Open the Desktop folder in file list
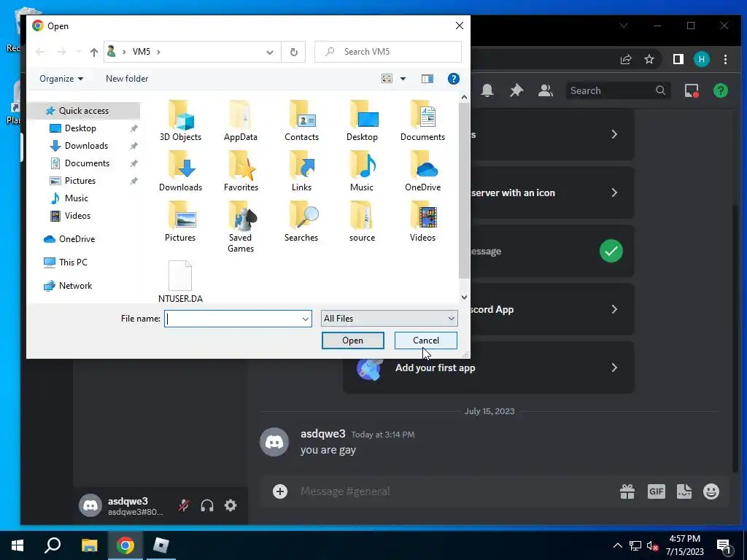Viewport: 747px width, 560px height. pyautogui.click(x=362, y=121)
